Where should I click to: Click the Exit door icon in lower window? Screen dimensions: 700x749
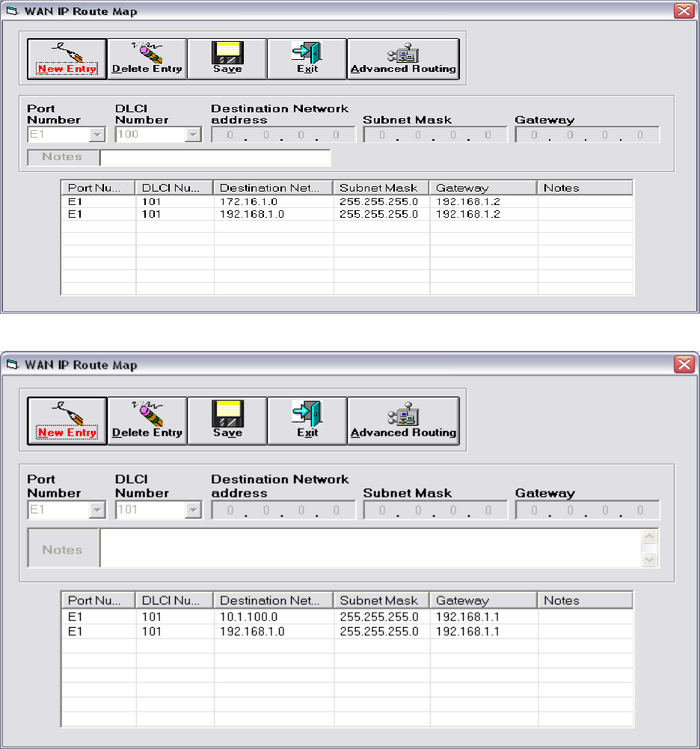307,414
